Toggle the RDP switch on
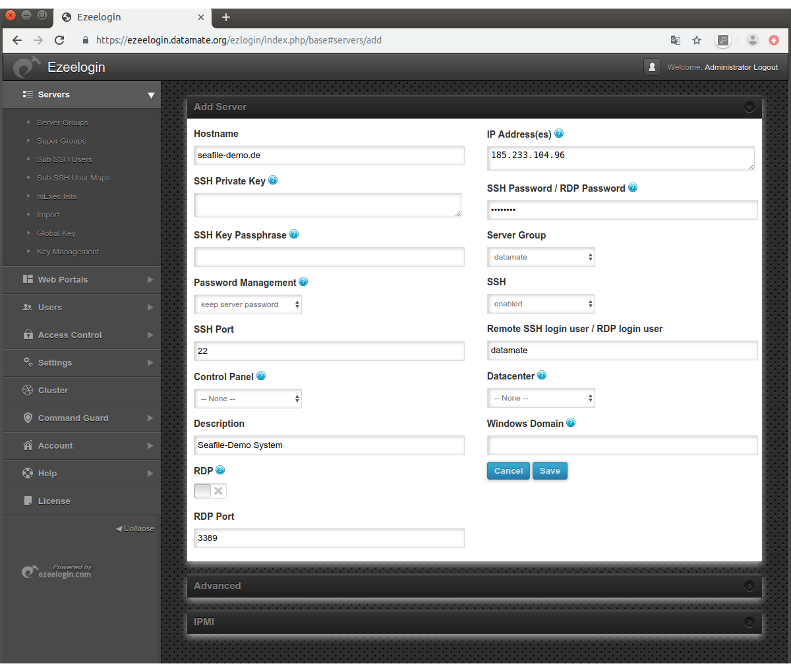791x672 pixels. coord(210,491)
